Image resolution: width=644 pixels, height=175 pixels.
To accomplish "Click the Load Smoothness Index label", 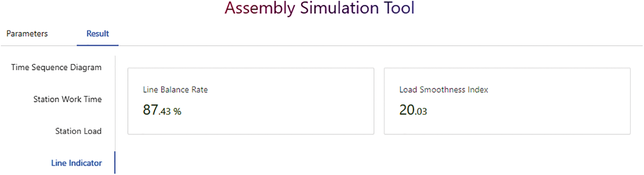I will tap(444, 90).
